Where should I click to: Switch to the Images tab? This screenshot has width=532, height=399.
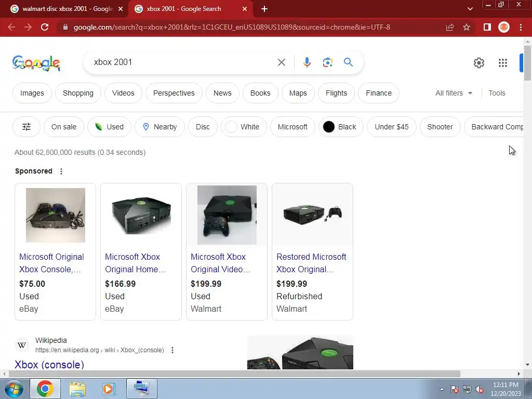(x=32, y=93)
